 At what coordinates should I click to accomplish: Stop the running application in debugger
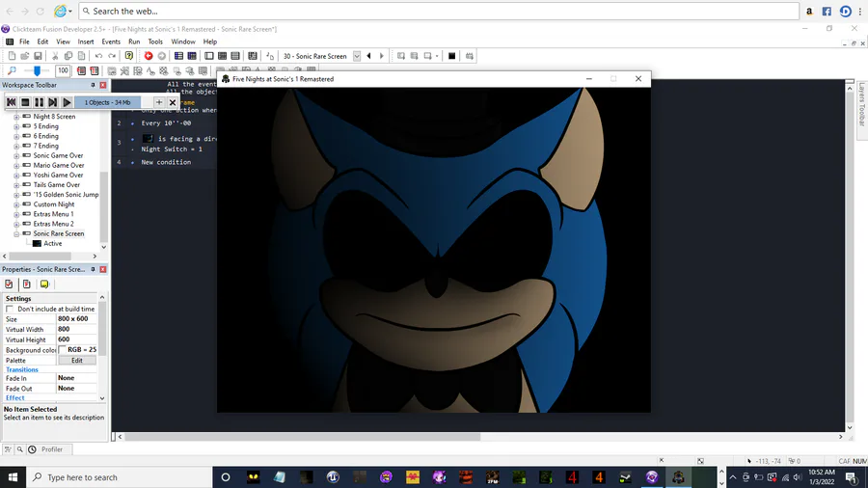[x=25, y=102]
